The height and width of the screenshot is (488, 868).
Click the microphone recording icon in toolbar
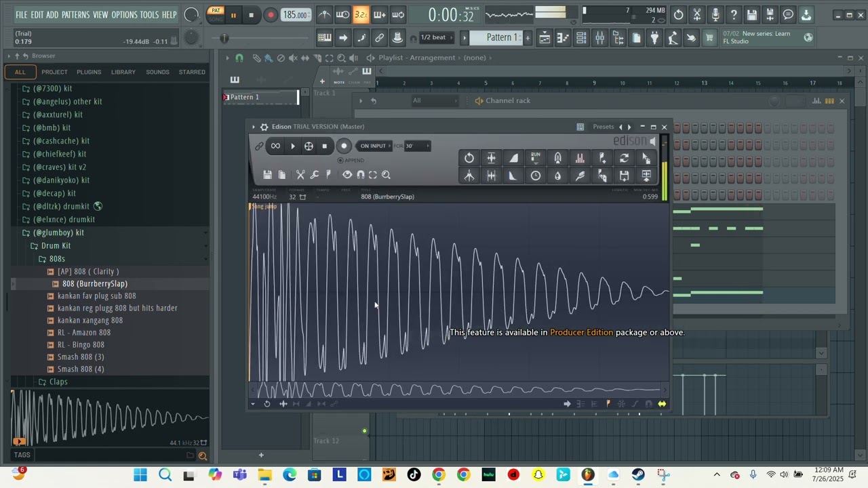715,14
